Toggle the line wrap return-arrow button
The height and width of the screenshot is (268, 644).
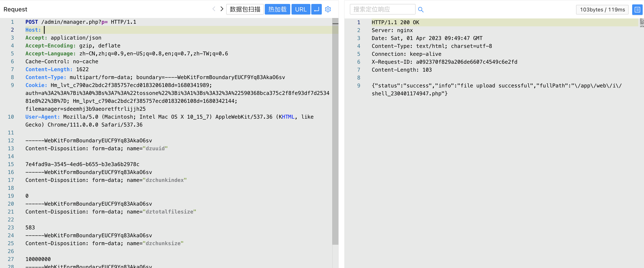(316, 9)
